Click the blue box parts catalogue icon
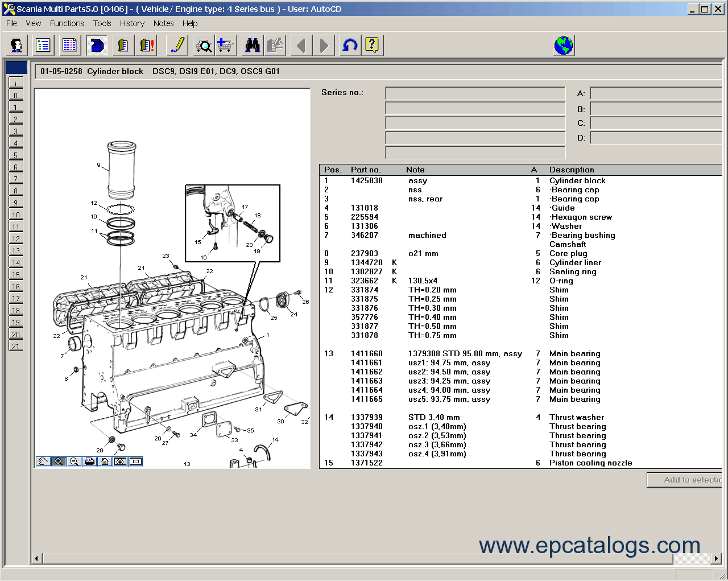728x581 pixels. 97,46
